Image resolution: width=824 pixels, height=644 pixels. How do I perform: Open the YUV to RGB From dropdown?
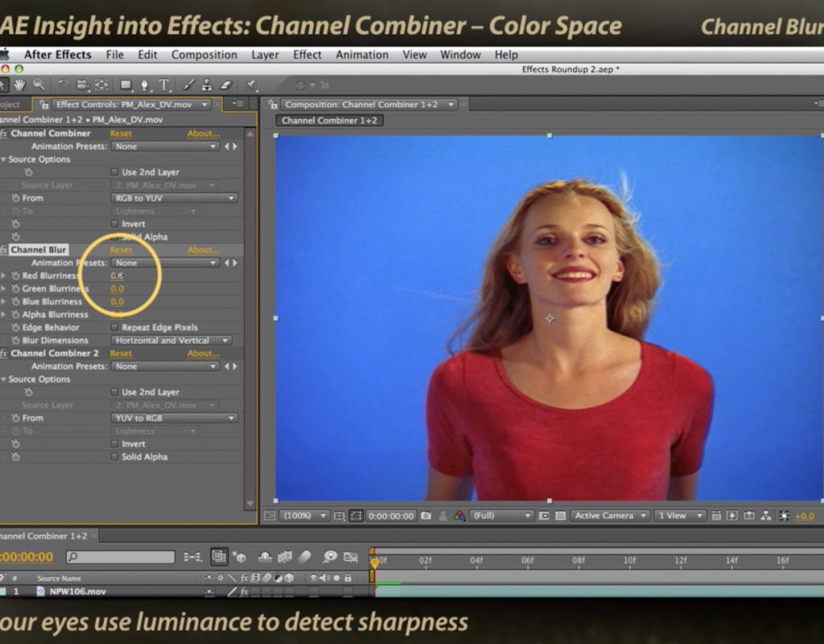[x=174, y=418]
